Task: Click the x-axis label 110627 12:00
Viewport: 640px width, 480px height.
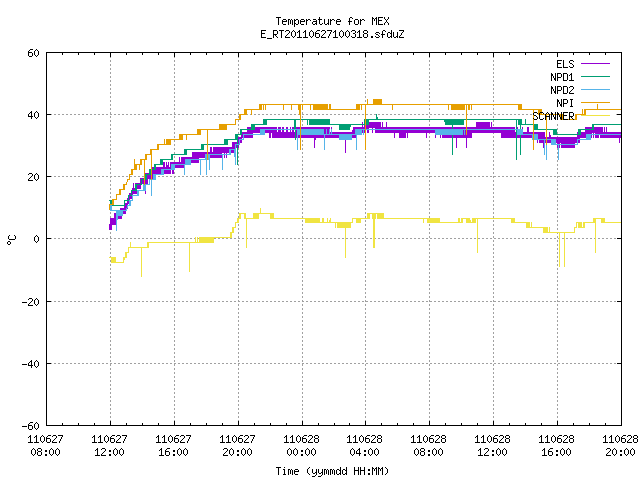Action: point(109,446)
